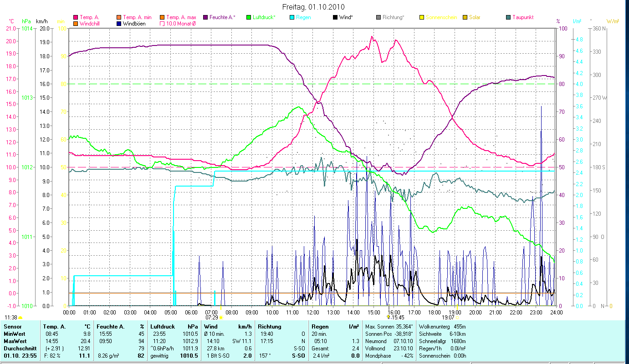The width and height of the screenshot is (629, 364).
Task: Click the orange Windchill legend square
Action: click(76, 24)
